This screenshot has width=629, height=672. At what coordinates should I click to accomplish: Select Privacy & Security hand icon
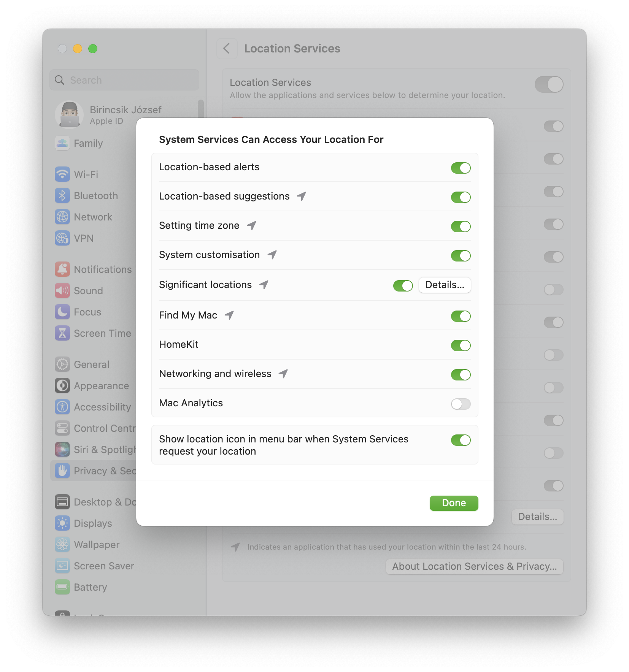(62, 471)
